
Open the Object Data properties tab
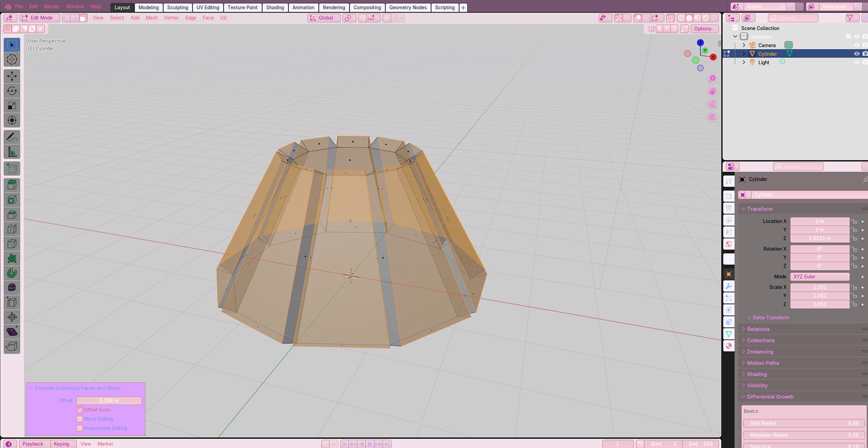click(x=729, y=334)
